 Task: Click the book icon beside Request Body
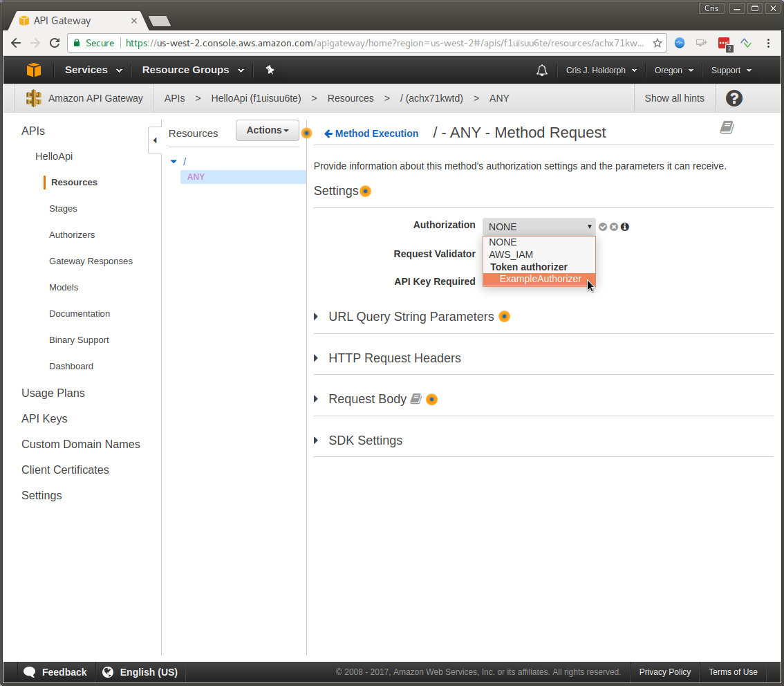416,398
